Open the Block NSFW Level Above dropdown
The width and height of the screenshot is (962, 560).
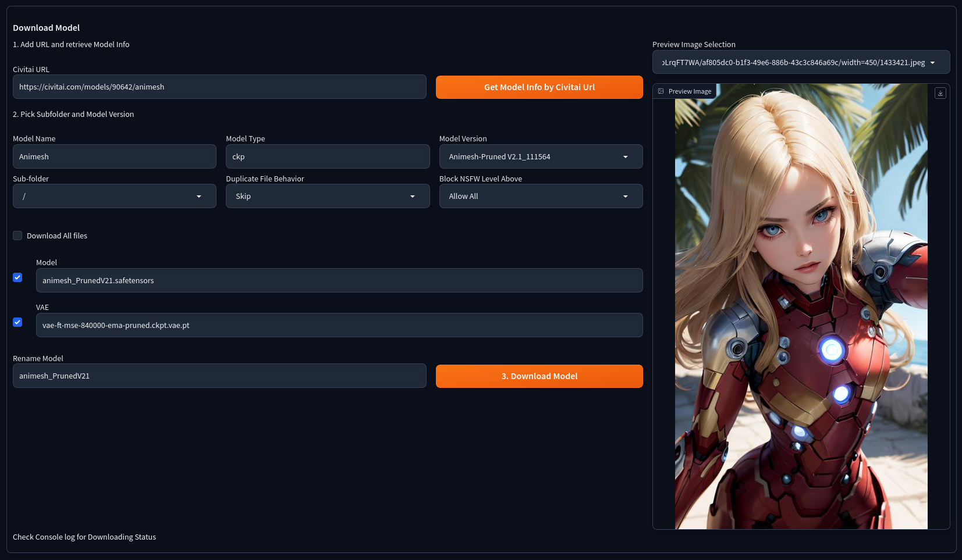click(x=541, y=196)
